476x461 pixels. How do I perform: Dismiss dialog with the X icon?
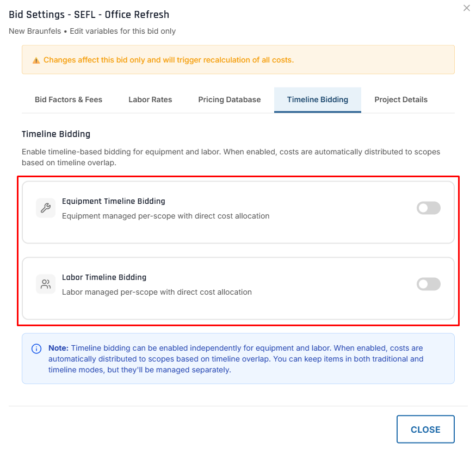467,8
